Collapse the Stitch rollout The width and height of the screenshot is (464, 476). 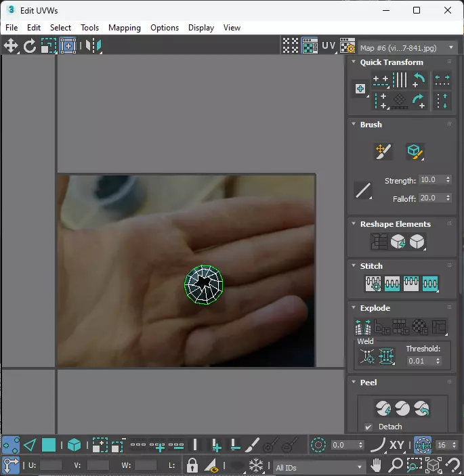tap(354, 265)
